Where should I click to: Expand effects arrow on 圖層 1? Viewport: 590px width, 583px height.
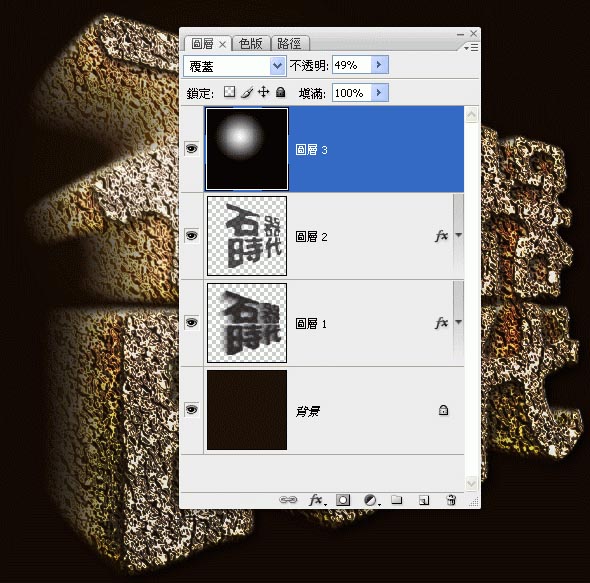pyautogui.click(x=458, y=322)
